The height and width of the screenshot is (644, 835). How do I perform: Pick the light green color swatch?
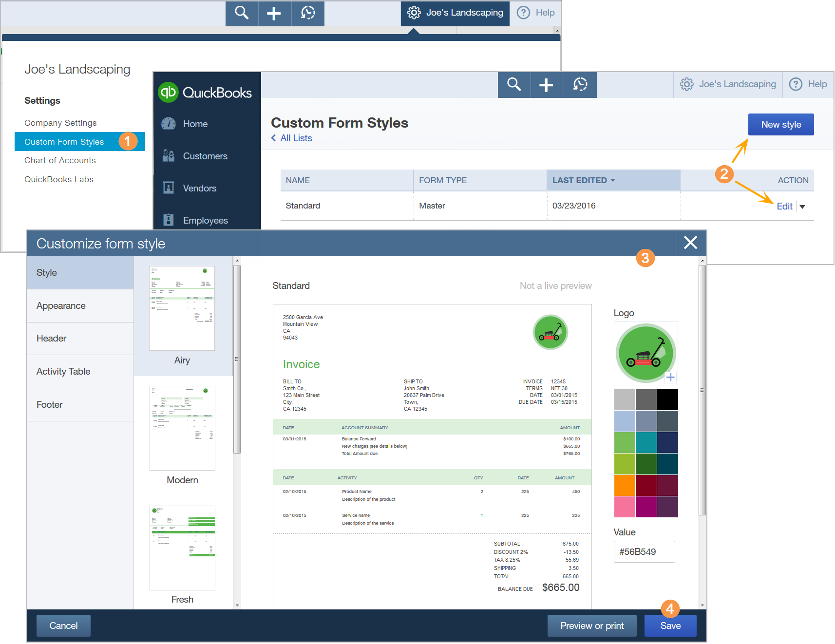(625, 442)
